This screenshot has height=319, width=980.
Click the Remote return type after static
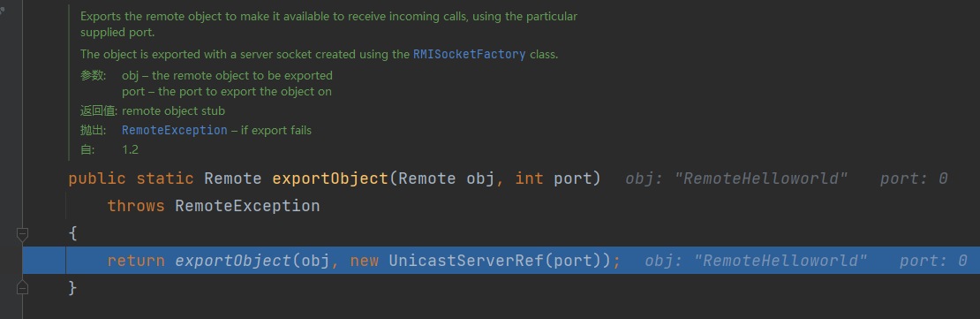pos(233,178)
